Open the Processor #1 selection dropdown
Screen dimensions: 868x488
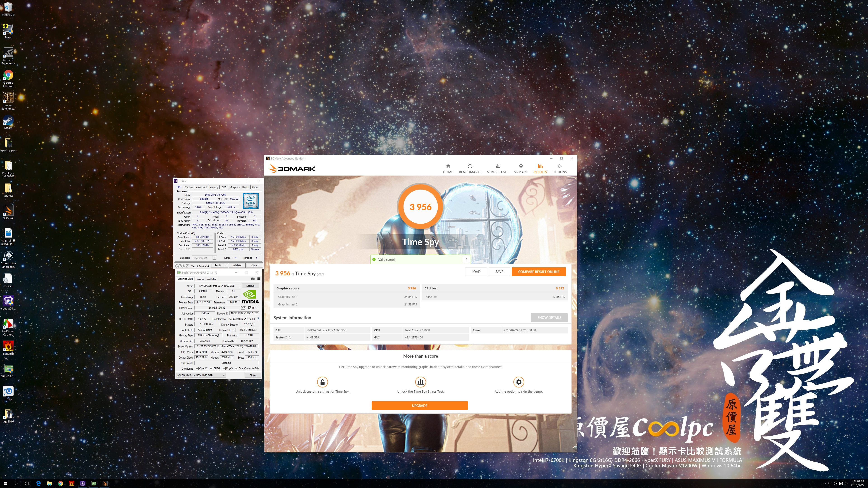click(x=204, y=258)
